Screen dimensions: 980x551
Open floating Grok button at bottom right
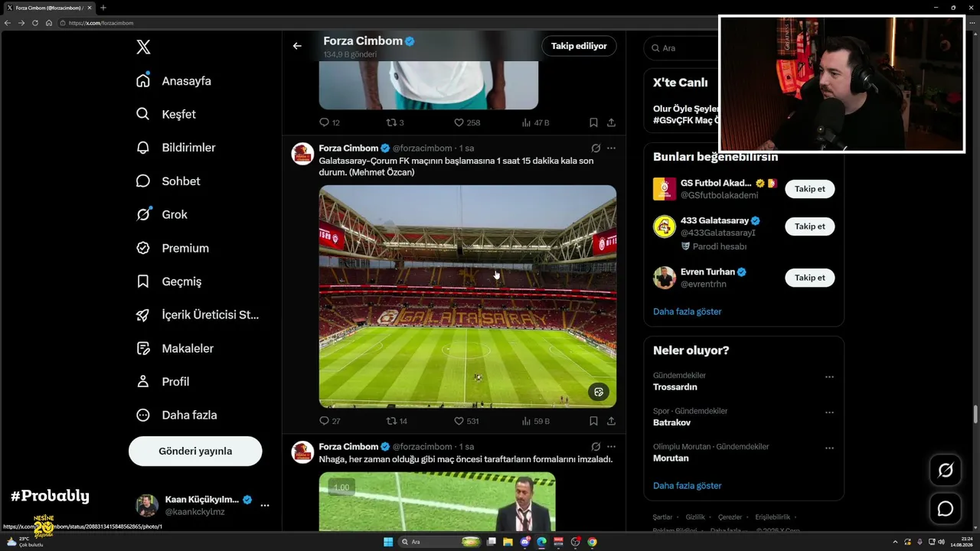click(x=946, y=470)
